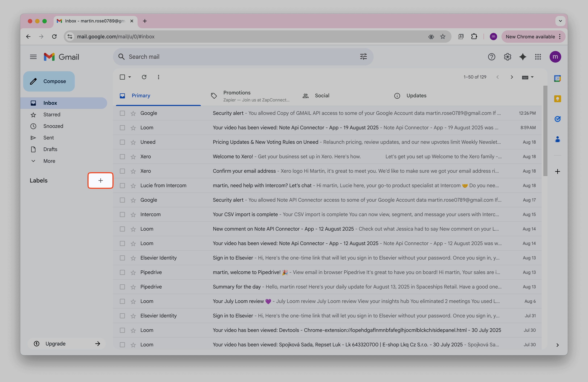Image resolution: width=588 pixels, height=382 pixels.
Task: Click Get add-ons plus icon in side panel
Action: pos(557,171)
